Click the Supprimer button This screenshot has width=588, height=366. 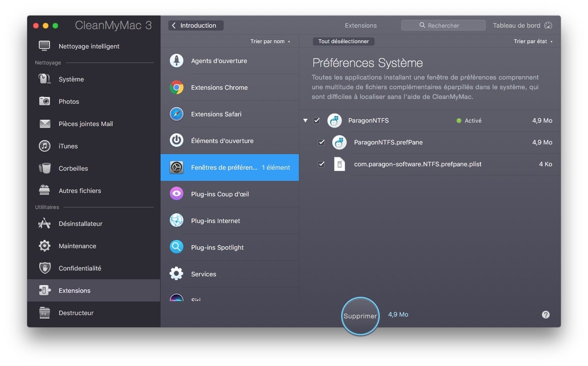pos(360,316)
